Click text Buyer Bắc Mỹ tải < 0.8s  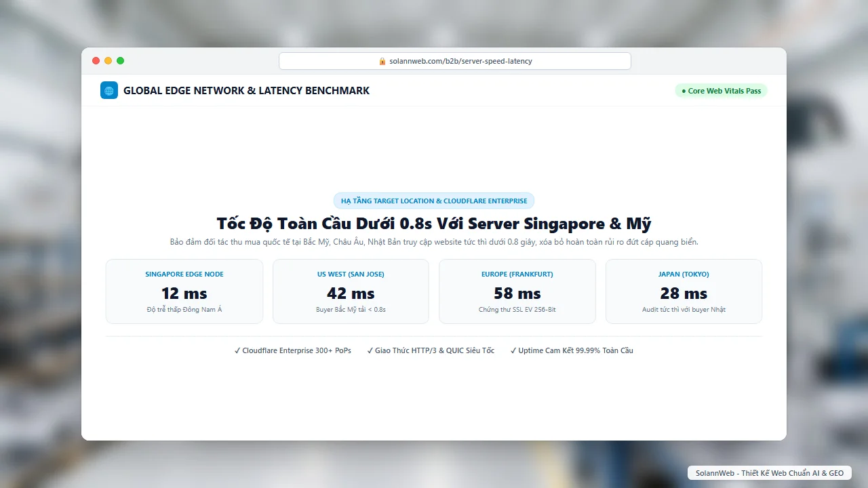(351, 310)
